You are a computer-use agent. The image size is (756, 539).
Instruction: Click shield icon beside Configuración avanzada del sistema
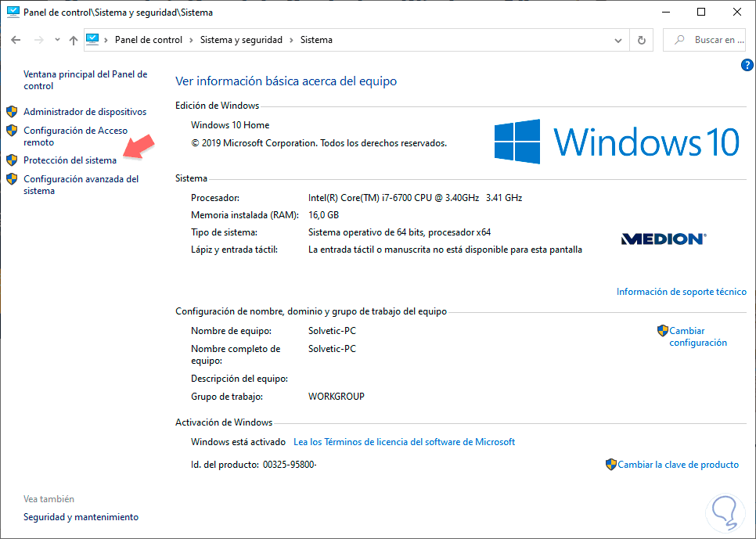pyautogui.click(x=12, y=179)
